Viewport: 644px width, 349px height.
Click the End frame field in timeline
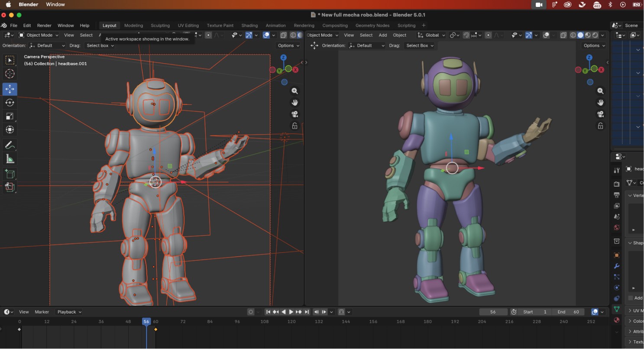[x=568, y=312]
